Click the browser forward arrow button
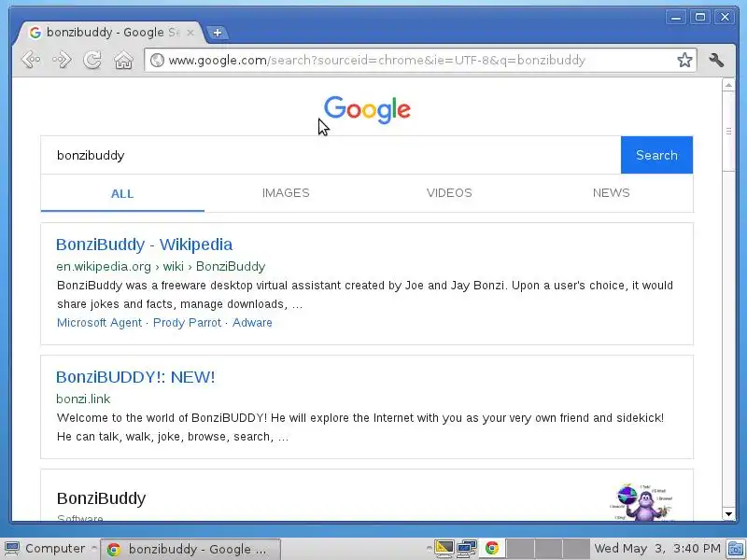 tap(62, 60)
